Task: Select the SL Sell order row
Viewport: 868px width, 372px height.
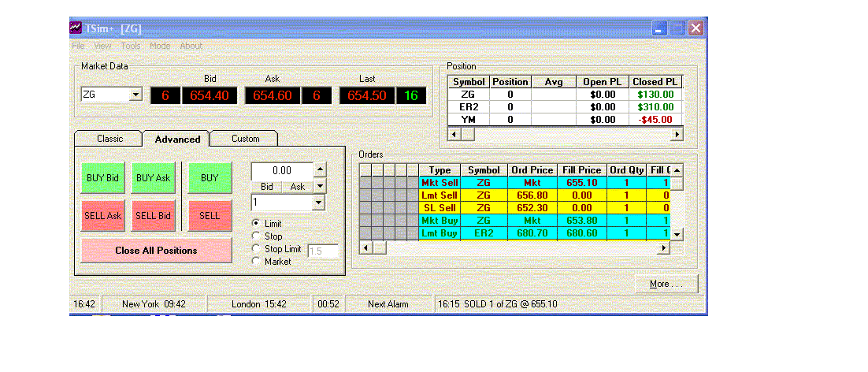Action: (515, 207)
